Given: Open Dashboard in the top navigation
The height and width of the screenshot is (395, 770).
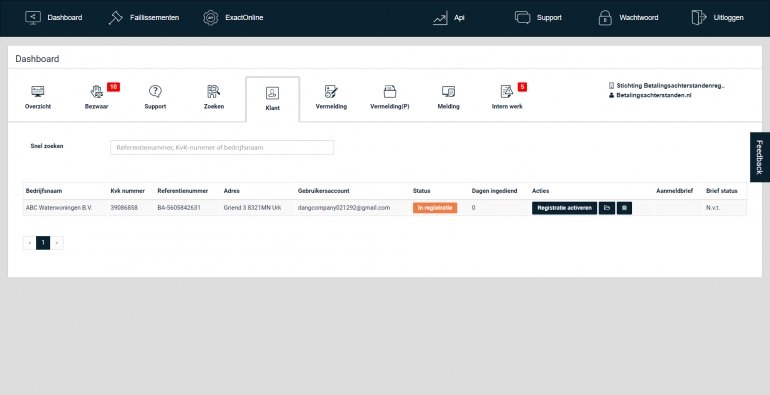Looking at the screenshot, I should [x=54, y=18].
